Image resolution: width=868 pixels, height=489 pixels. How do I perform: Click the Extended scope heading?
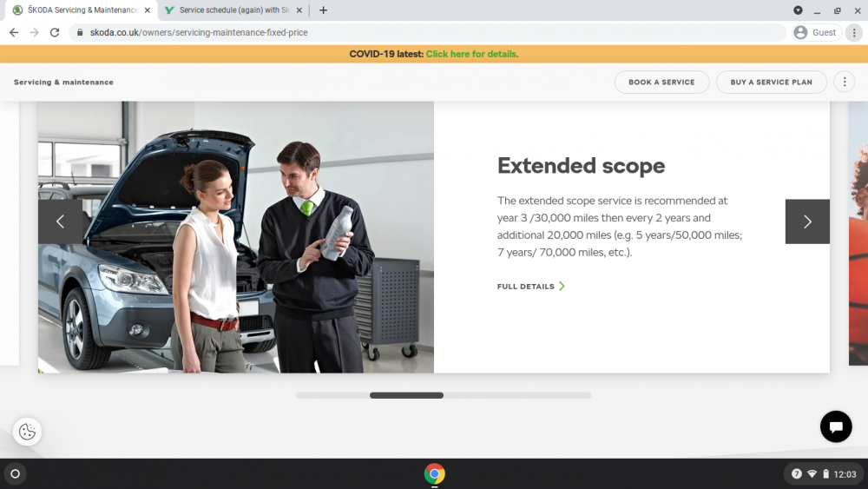click(x=581, y=166)
